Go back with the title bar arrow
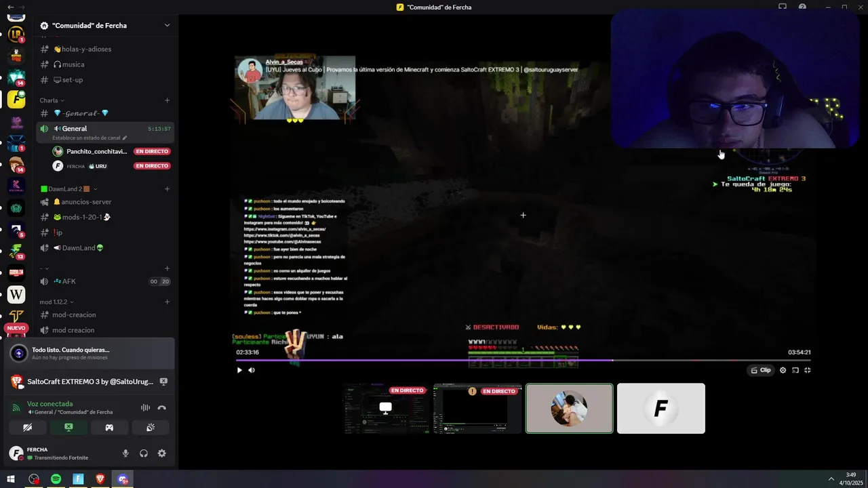The width and height of the screenshot is (868, 488). 10,7
